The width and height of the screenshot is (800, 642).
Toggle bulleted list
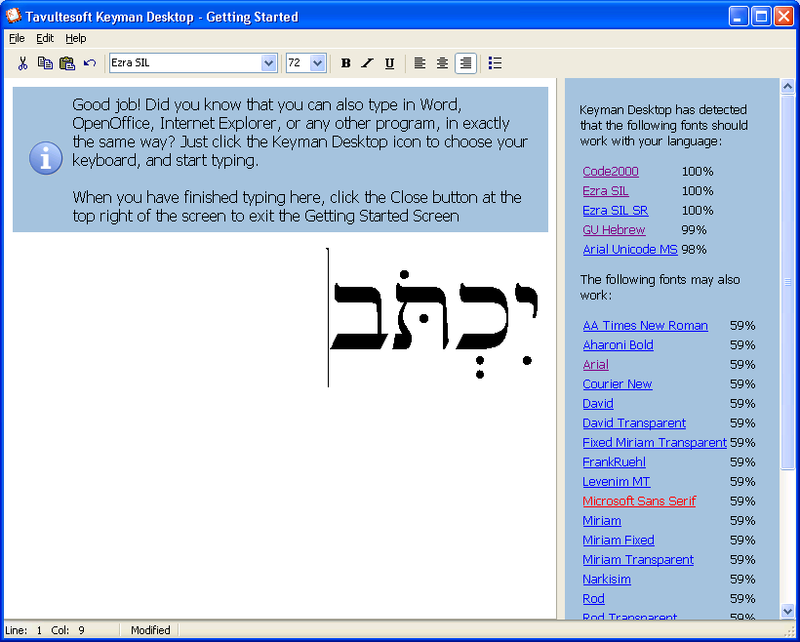point(495,63)
